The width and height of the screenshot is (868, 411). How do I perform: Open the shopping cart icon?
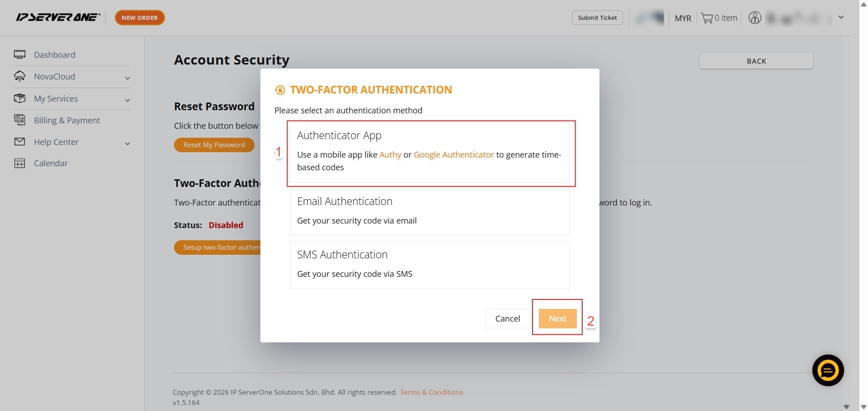[x=707, y=18]
